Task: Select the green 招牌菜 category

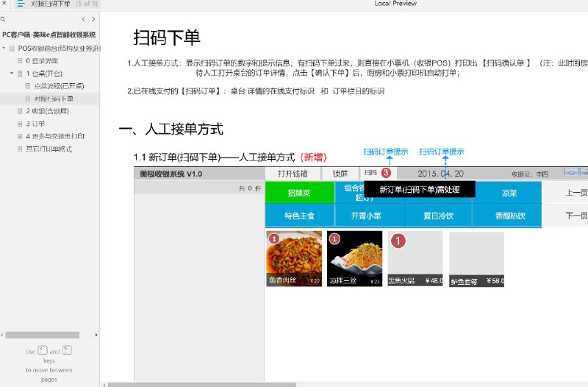Action: (x=299, y=193)
